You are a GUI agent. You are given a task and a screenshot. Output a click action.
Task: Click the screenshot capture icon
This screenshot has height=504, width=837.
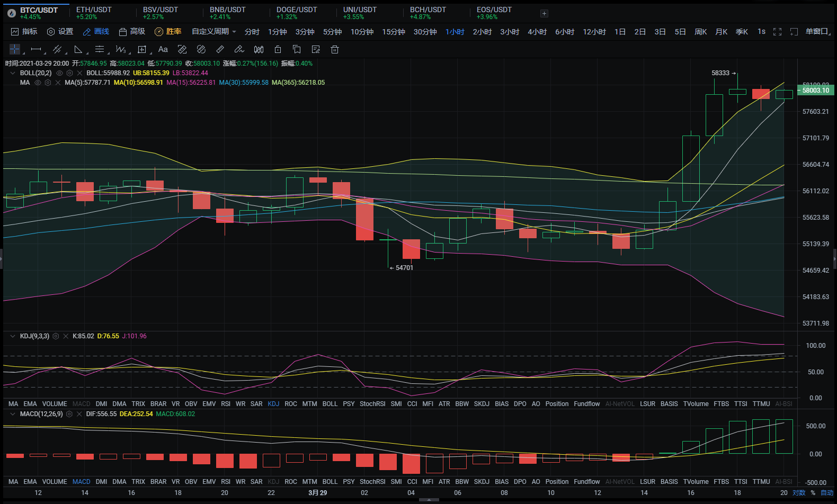794,32
